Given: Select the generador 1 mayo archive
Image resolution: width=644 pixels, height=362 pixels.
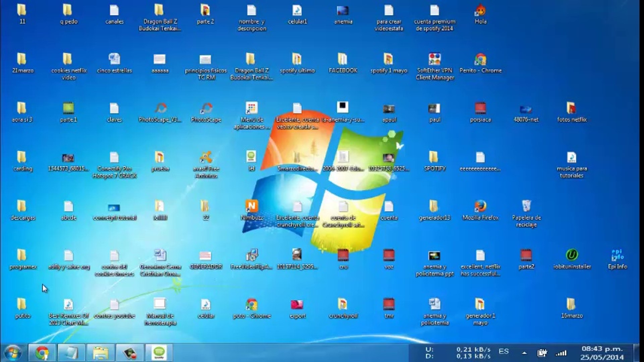Looking at the screenshot, I should pos(480,311).
